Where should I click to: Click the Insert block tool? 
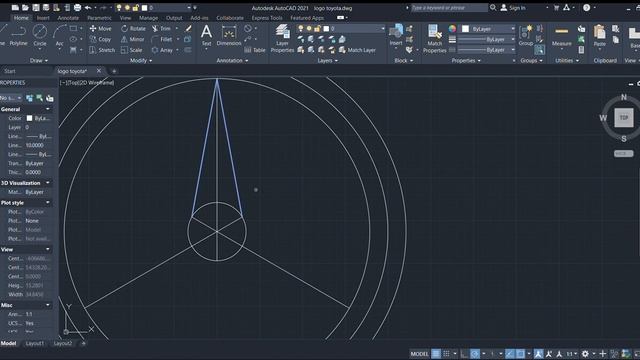point(396,35)
